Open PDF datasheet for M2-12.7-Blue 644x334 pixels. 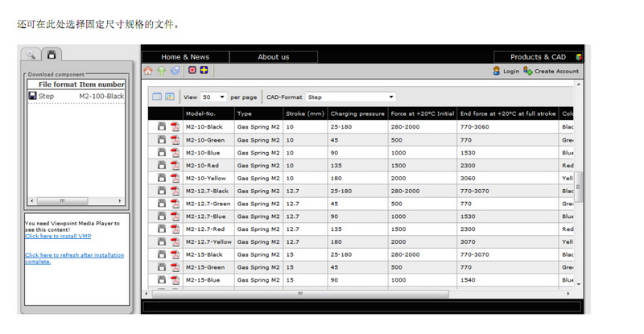pos(175,216)
